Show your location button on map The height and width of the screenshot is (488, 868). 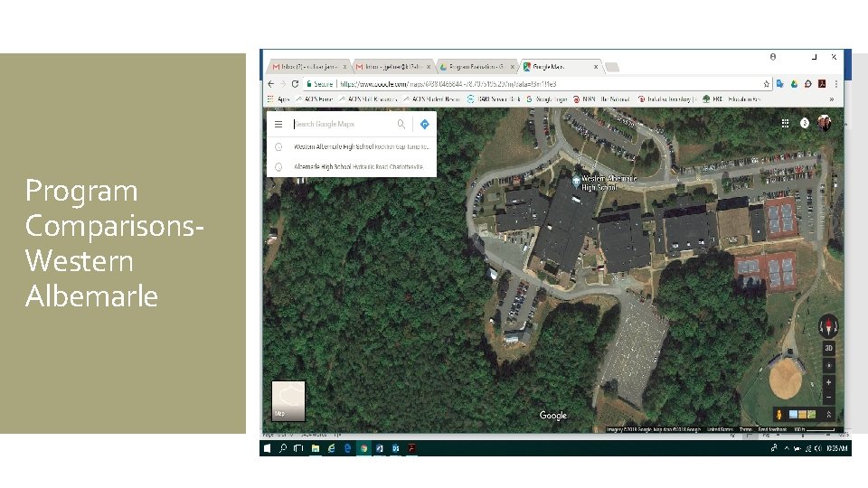[x=829, y=366]
